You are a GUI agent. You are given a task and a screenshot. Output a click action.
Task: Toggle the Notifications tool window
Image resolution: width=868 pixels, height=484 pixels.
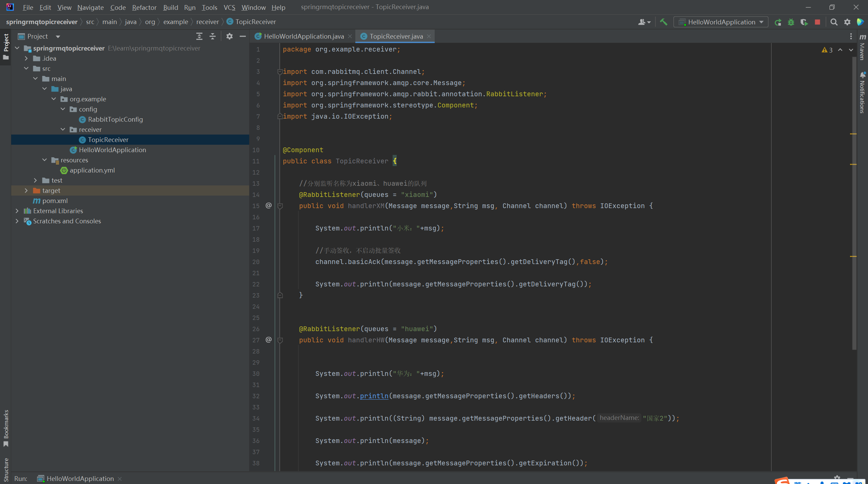(863, 93)
